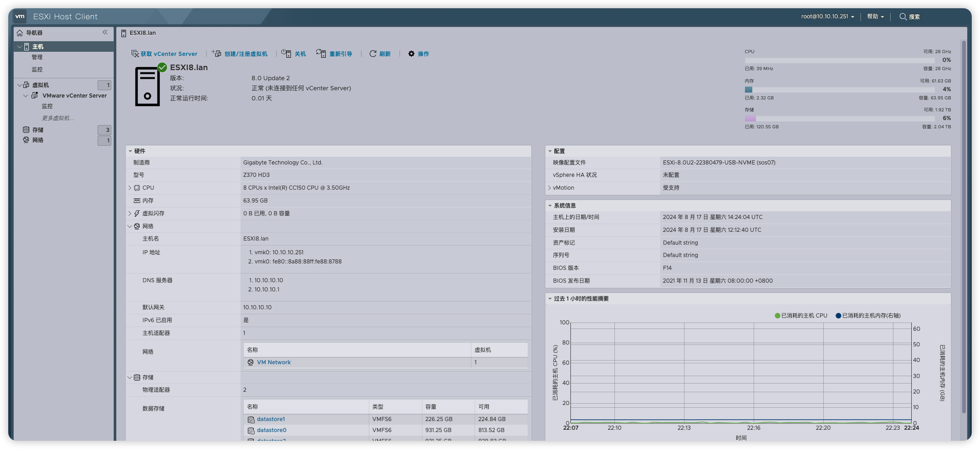Screen dimensions: 980x449
Task: Collapse the performance summary panel
Action: point(550,299)
